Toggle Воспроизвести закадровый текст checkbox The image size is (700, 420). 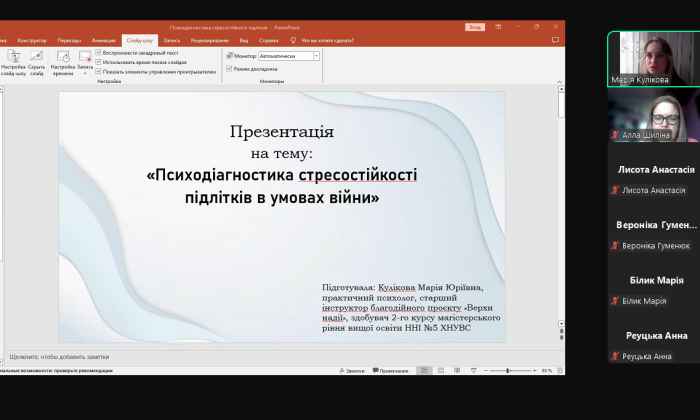coord(99,52)
